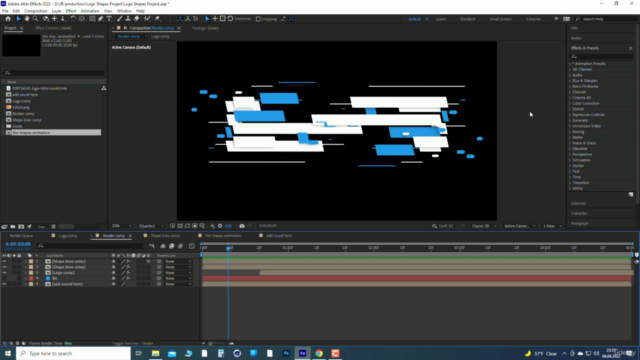Open the Classic 3D renderer dropdown
Screen dimensions: 640x360
coord(484,226)
